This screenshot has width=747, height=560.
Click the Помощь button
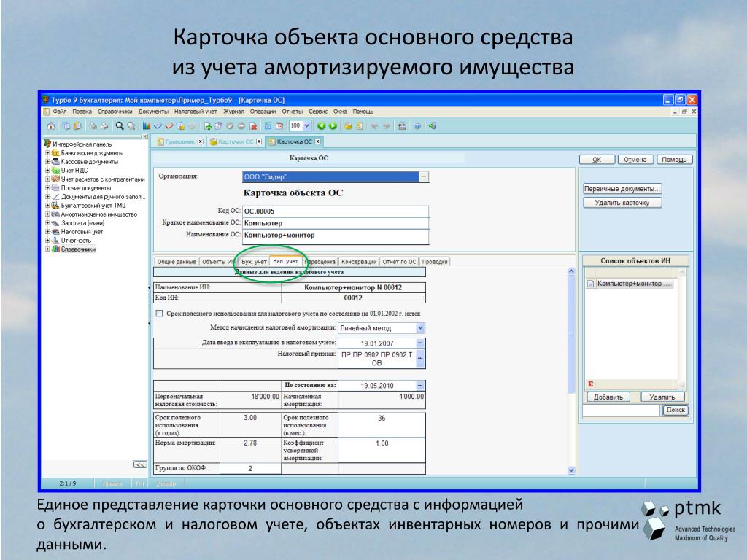pyautogui.click(x=674, y=160)
